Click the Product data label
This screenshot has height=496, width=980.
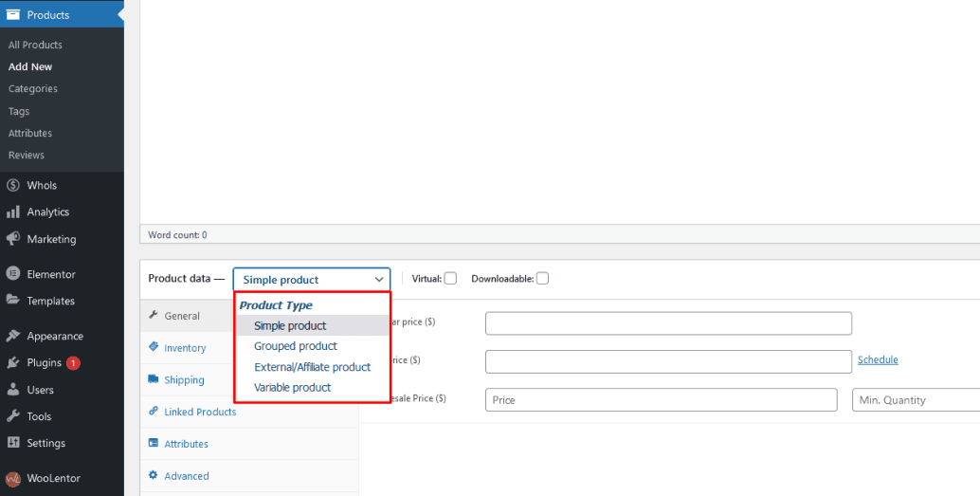coord(187,278)
